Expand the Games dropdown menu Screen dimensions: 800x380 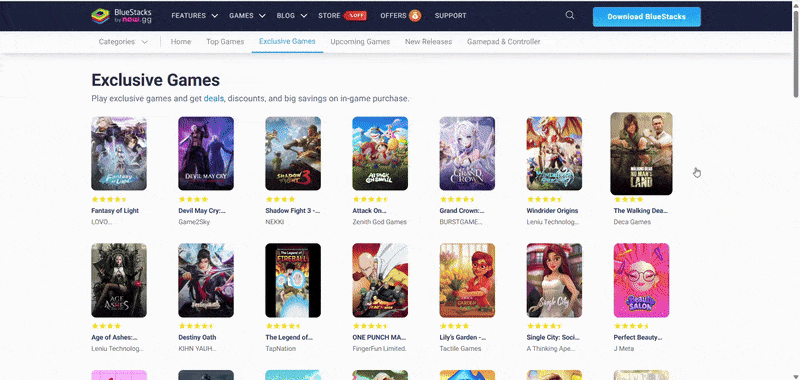247,16
